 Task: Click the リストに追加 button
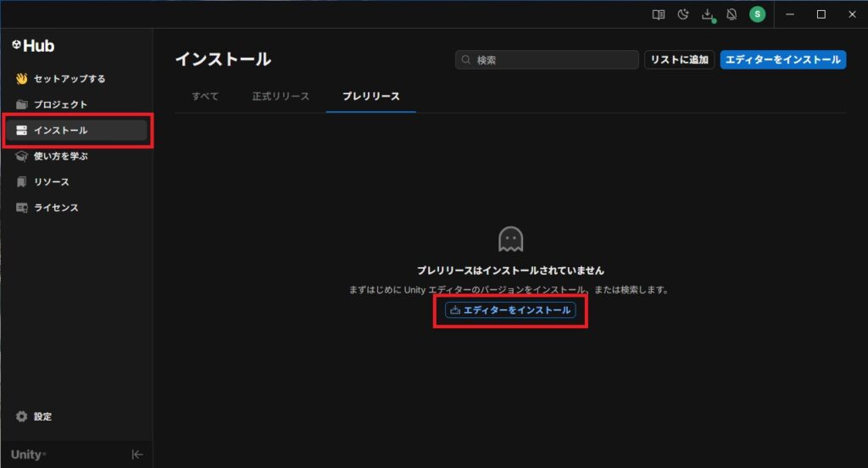(x=679, y=60)
